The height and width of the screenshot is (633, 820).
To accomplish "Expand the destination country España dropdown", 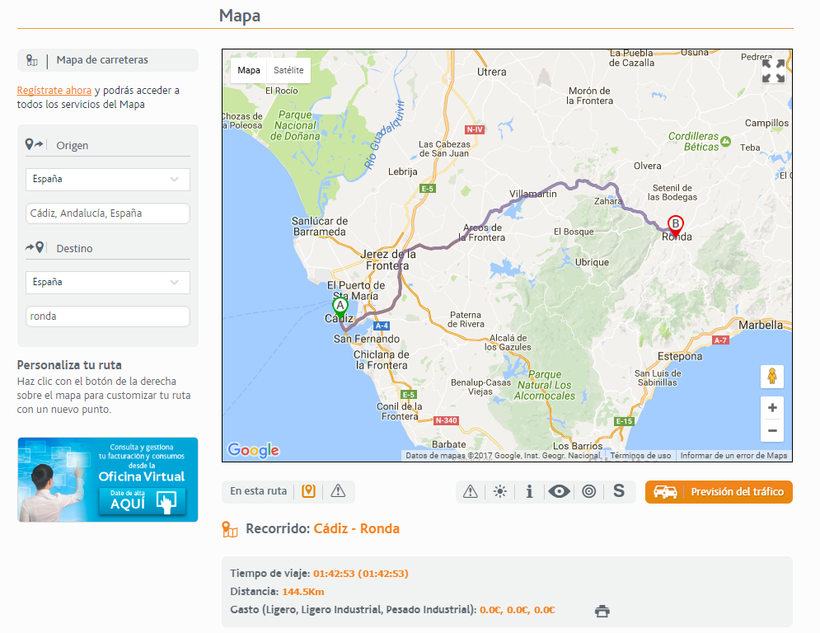I will point(108,282).
